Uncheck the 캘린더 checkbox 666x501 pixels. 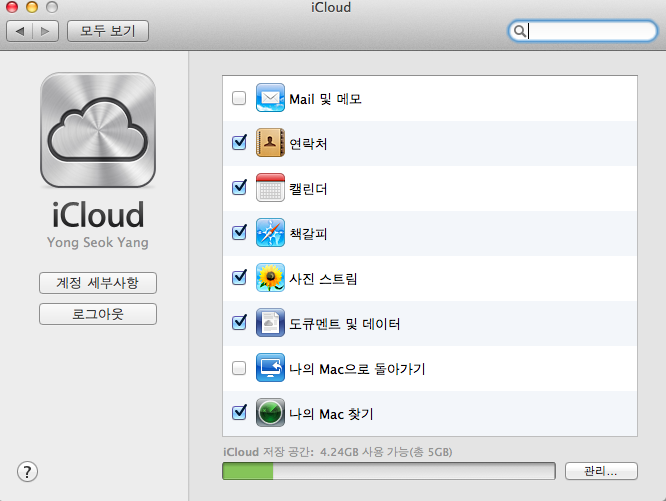click(239, 188)
